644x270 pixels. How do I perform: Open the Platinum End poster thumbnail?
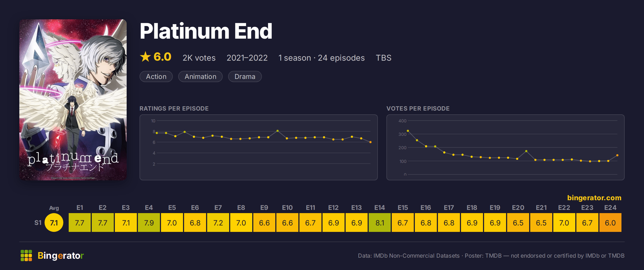point(73,100)
